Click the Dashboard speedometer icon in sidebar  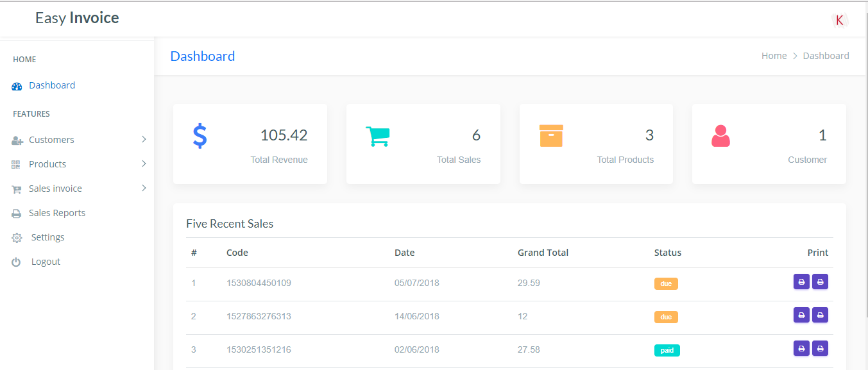[x=17, y=86]
